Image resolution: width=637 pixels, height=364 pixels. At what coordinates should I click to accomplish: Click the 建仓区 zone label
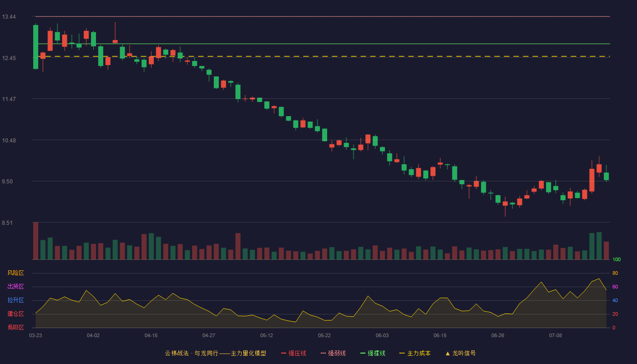pos(15,314)
